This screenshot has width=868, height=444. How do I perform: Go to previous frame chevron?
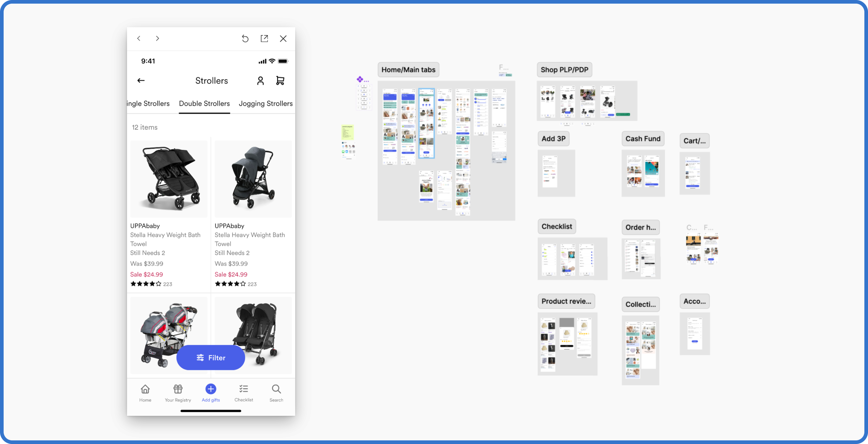point(139,39)
